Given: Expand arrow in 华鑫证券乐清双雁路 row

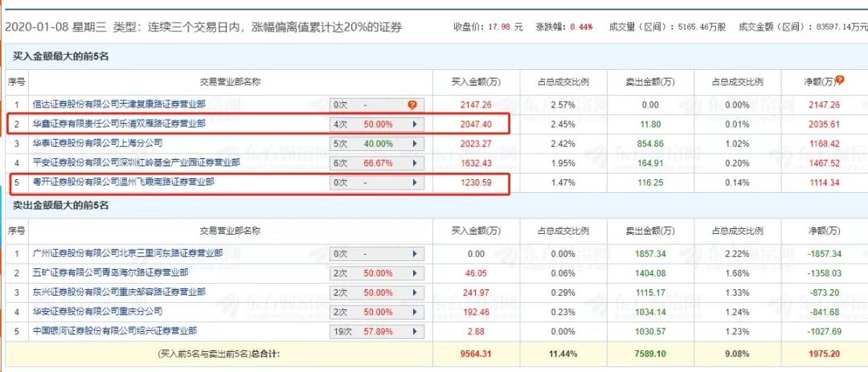Looking at the screenshot, I should click(415, 125).
